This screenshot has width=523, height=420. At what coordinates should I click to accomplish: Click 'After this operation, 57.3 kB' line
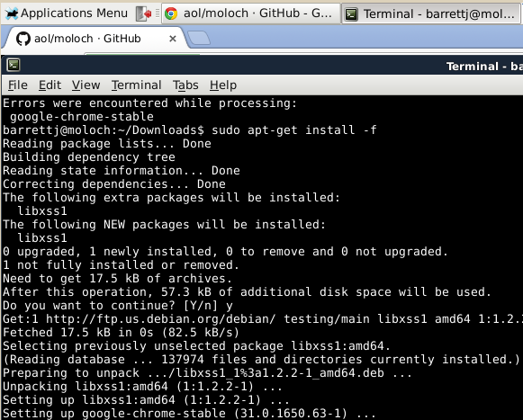coord(248,292)
